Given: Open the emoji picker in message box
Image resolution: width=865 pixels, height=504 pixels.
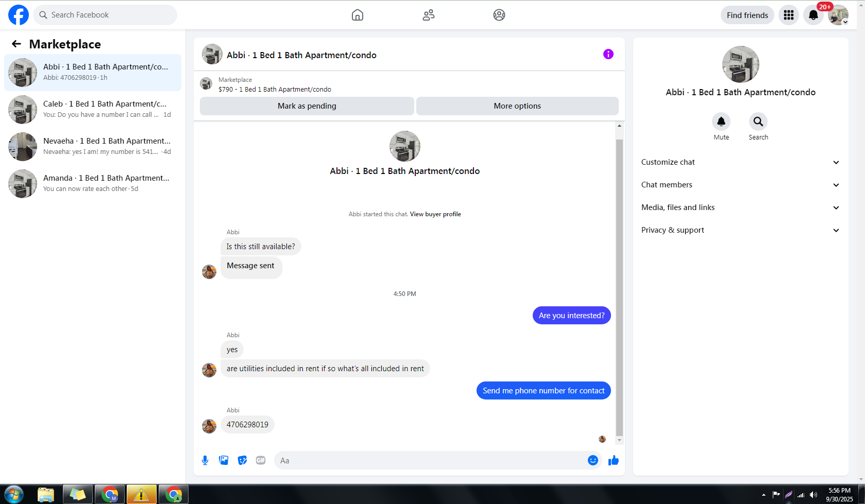Looking at the screenshot, I should [593, 460].
